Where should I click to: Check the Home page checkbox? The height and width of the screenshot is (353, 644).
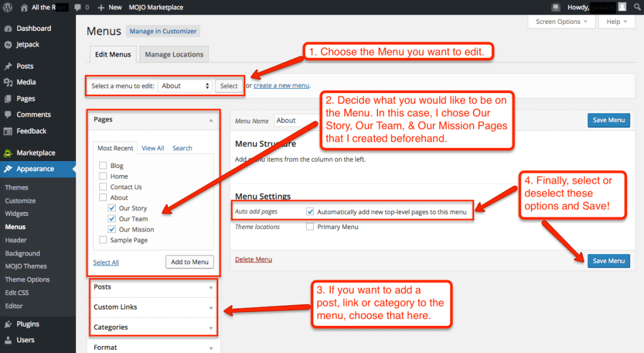[103, 176]
